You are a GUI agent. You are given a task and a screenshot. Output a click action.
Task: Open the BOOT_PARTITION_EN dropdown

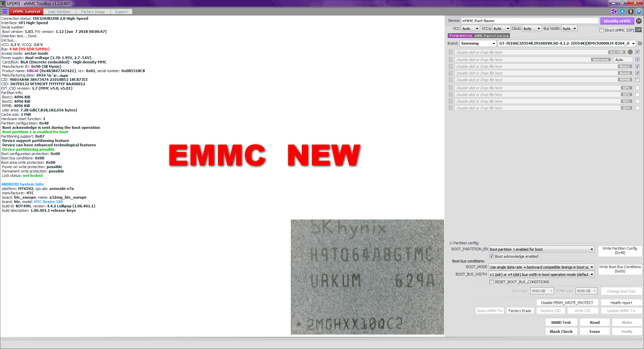[x=541, y=249]
